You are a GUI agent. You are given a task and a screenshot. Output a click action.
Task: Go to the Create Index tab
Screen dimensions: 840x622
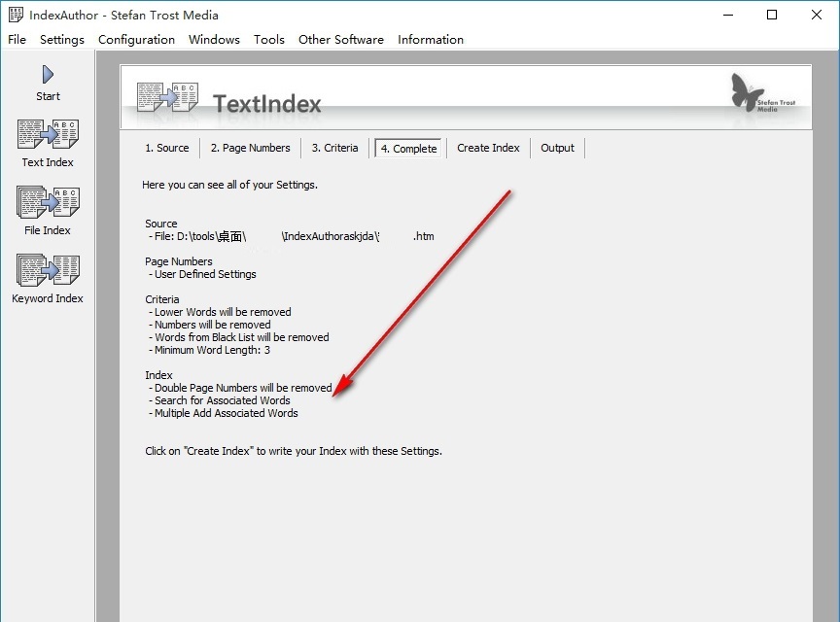coord(489,148)
